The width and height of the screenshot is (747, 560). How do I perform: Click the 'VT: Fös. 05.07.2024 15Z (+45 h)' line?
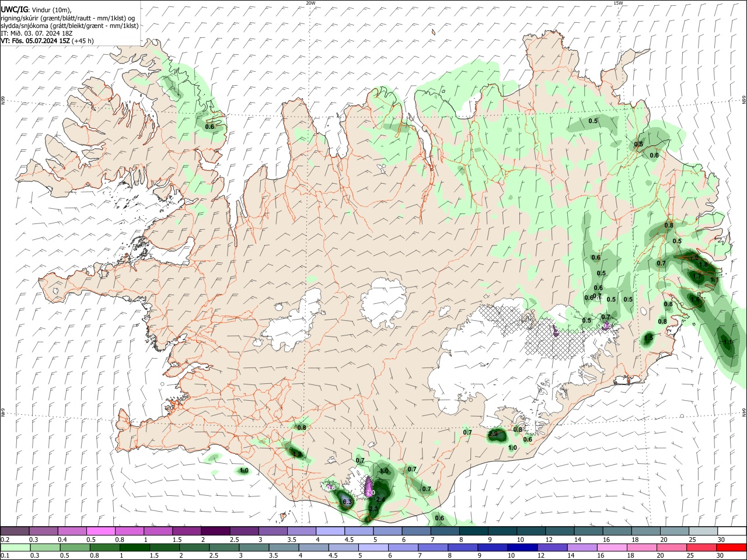click(47, 41)
